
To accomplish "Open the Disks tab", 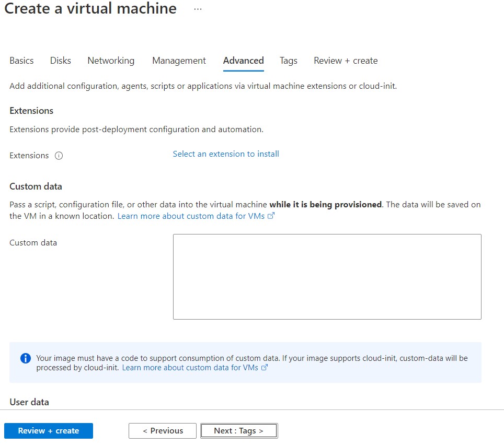I will coord(61,61).
